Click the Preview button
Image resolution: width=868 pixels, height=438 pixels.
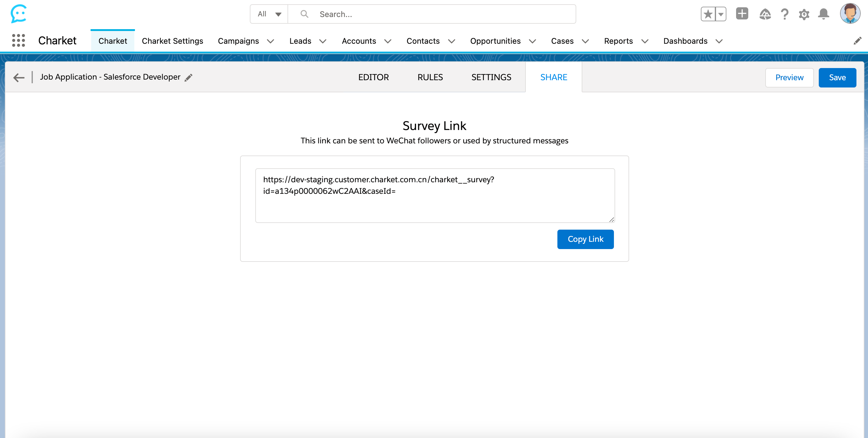pyautogui.click(x=789, y=77)
